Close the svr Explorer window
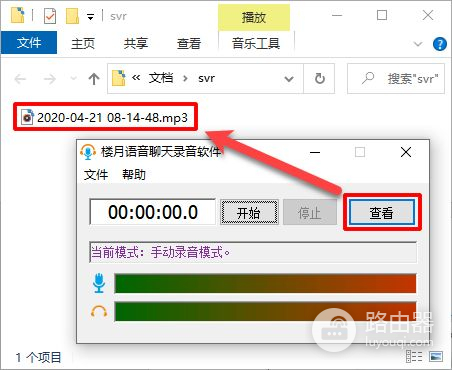The image size is (452, 370). tap(428, 15)
